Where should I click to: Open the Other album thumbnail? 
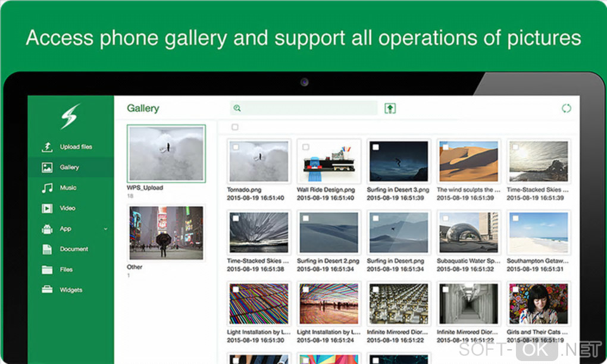166,233
